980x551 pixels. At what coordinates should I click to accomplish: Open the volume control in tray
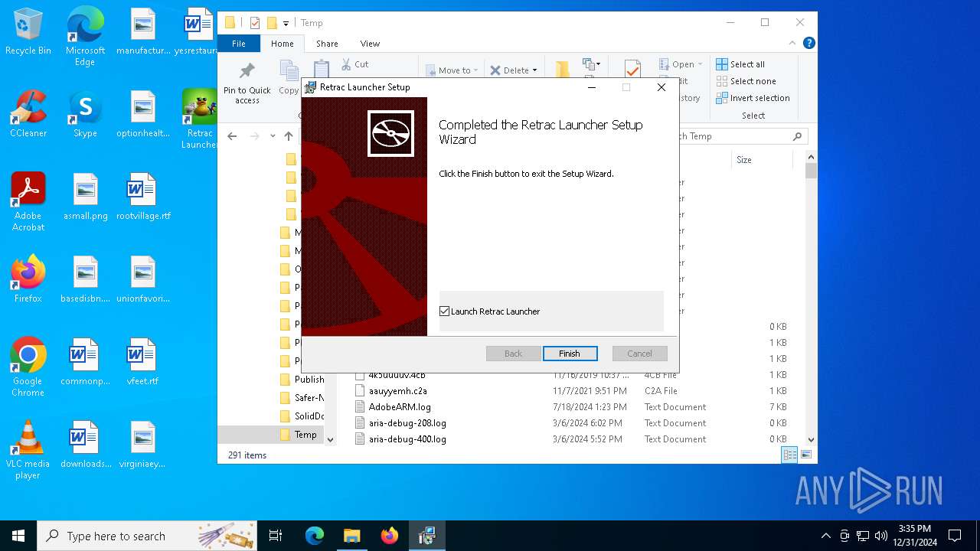[x=881, y=536]
